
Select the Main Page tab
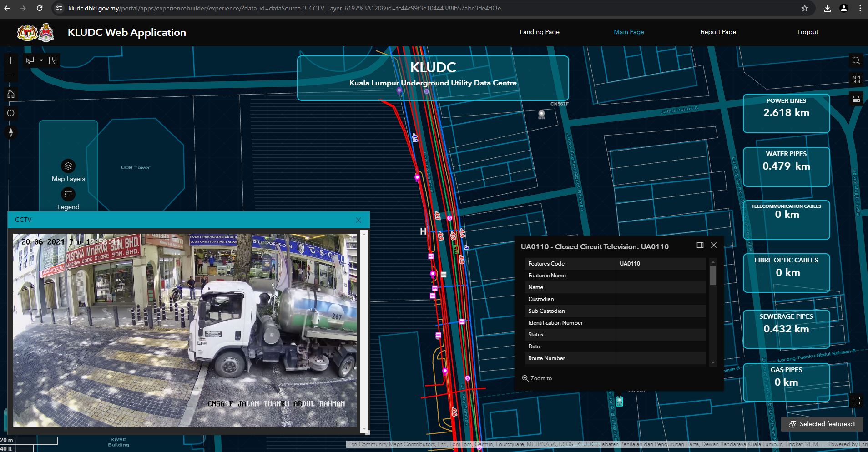pyautogui.click(x=629, y=32)
